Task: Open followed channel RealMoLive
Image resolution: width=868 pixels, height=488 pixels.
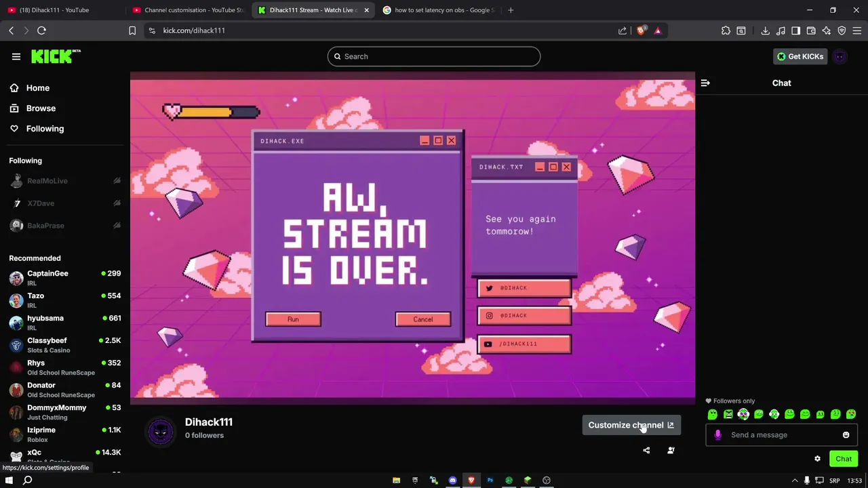Action: 65,181
